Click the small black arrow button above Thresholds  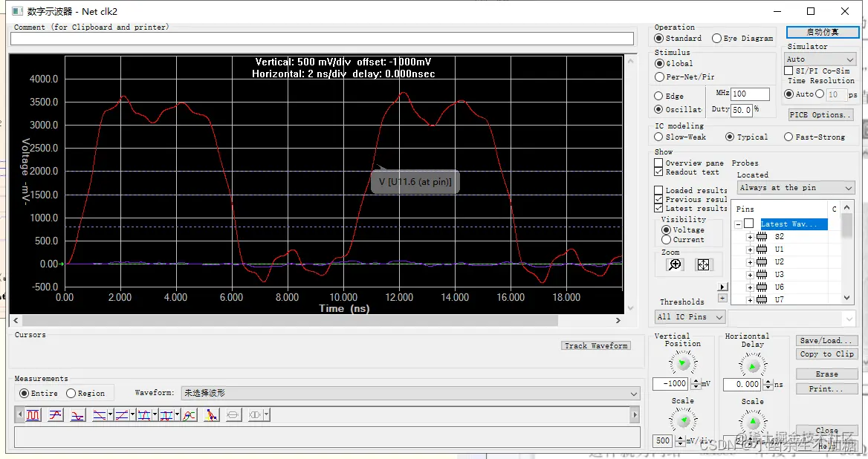pyautogui.click(x=722, y=287)
